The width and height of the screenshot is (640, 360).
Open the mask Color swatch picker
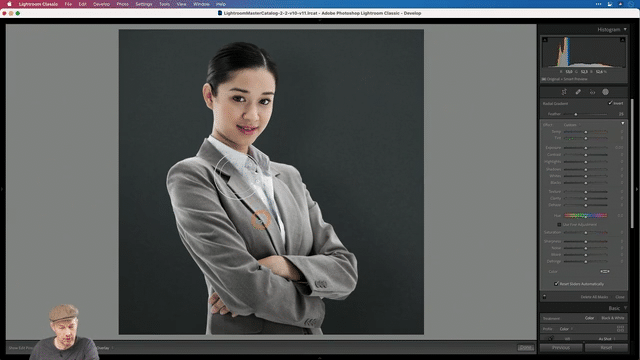point(604,271)
